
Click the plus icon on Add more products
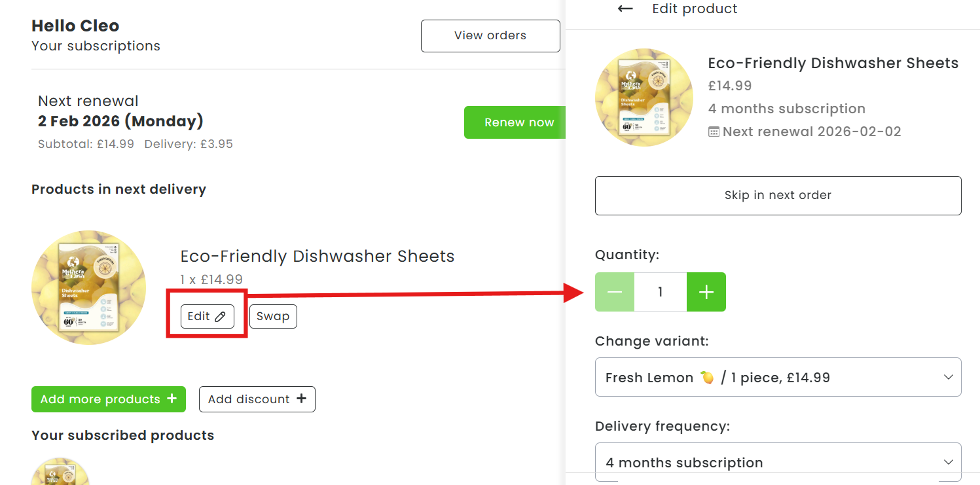172,399
